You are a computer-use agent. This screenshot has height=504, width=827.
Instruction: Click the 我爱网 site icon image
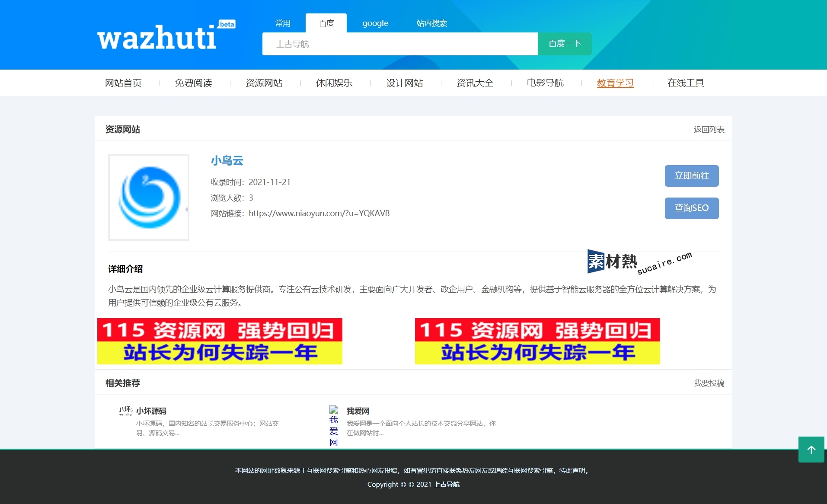[334, 426]
